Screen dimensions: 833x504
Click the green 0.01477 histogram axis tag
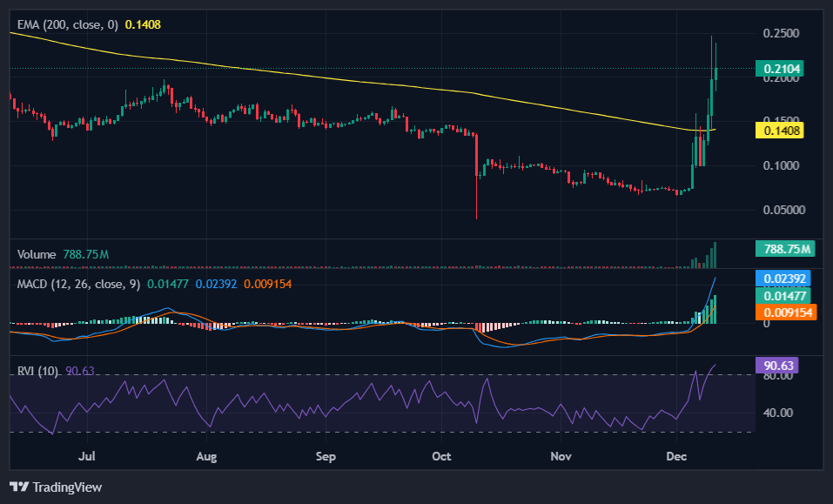(786, 296)
